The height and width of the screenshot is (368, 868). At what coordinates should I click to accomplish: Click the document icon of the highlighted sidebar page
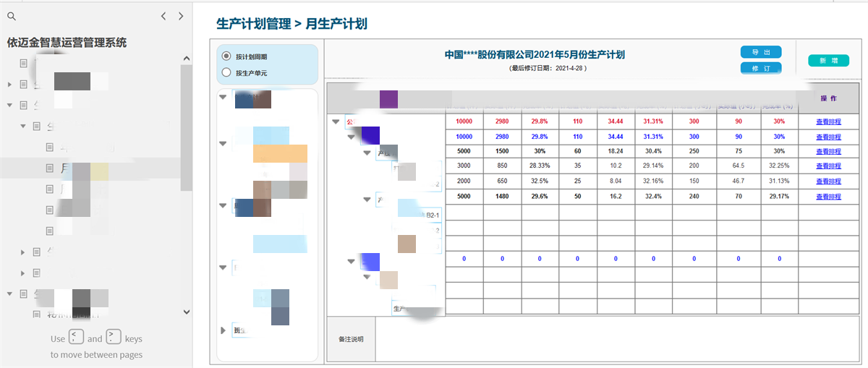coord(50,168)
